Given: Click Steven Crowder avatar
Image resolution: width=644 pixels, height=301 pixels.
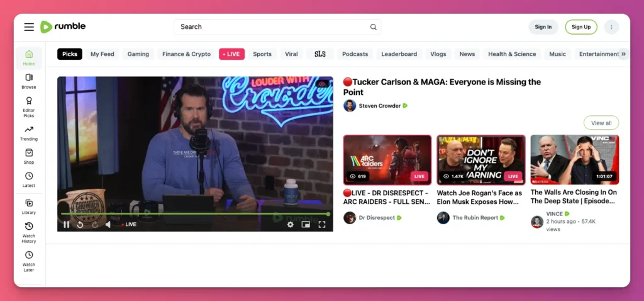Looking at the screenshot, I should pyautogui.click(x=350, y=106).
